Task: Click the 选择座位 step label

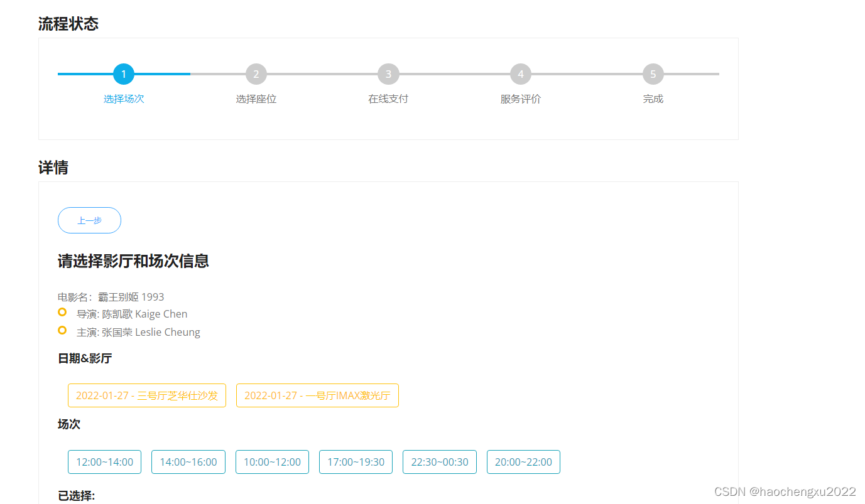Action: click(256, 99)
